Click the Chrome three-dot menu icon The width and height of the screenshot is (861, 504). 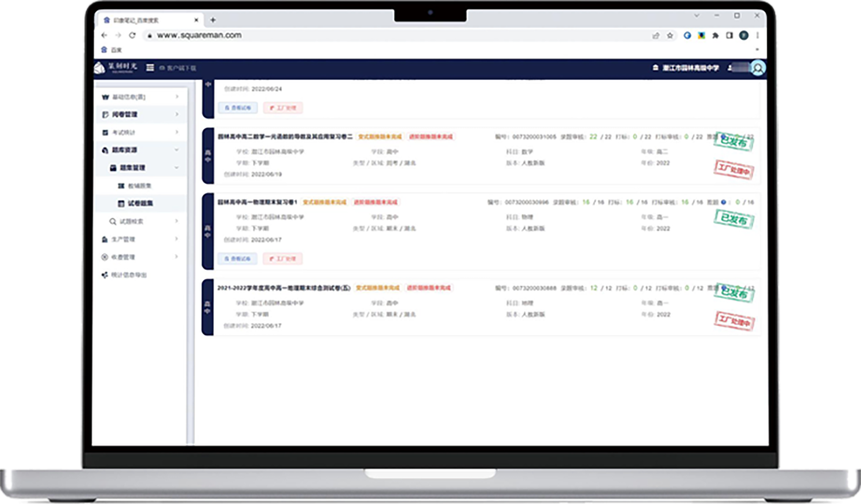click(757, 36)
